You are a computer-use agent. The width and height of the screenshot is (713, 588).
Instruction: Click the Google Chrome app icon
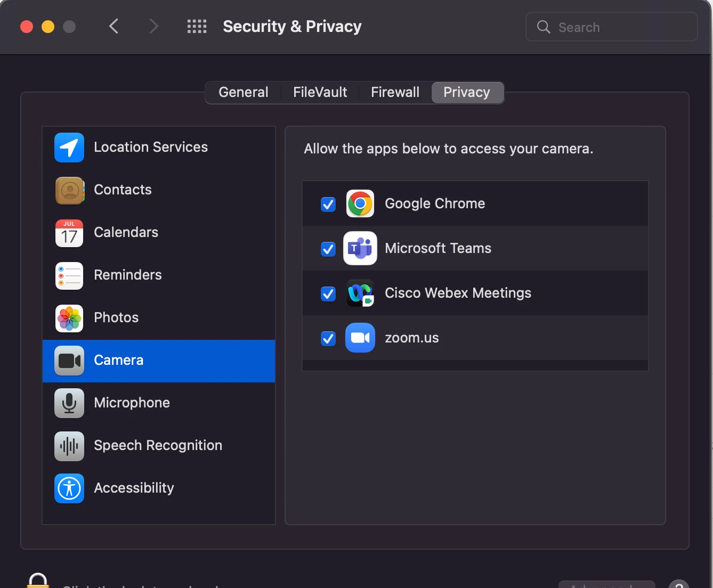[360, 203]
